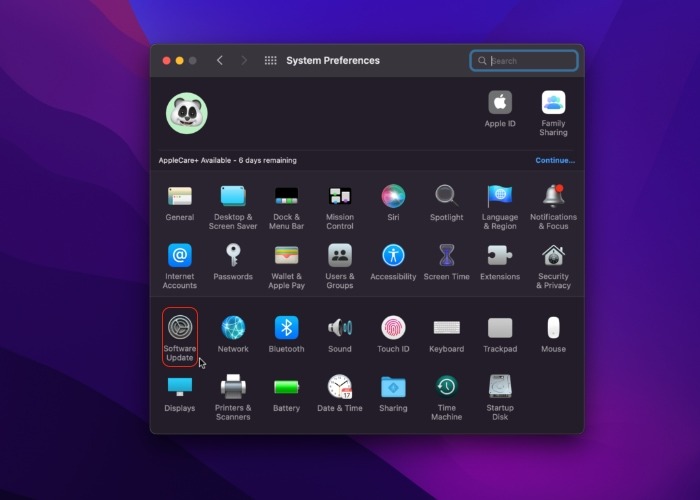Screen dimensions: 700x500
Task: Open Trackpad preferences
Action: [x=500, y=334]
